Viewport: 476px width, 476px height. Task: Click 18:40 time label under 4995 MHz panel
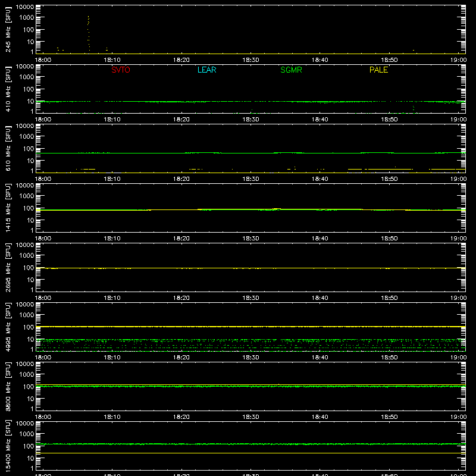[320, 358]
